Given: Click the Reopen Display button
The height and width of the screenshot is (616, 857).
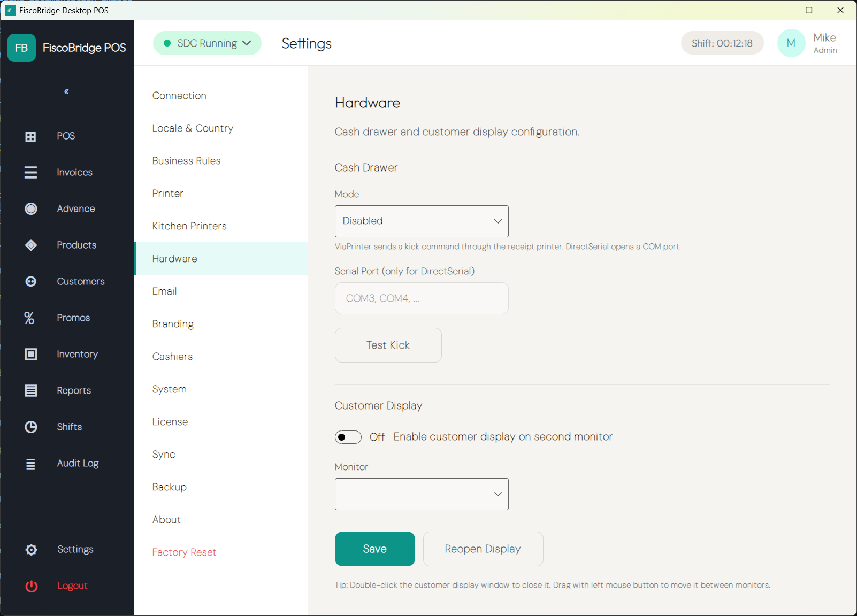Looking at the screenshot, I should tap(483, 549).
